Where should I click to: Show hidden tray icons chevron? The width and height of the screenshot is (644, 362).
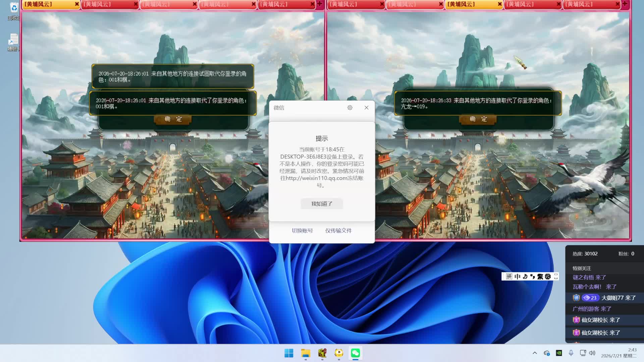tap(535, 353)
